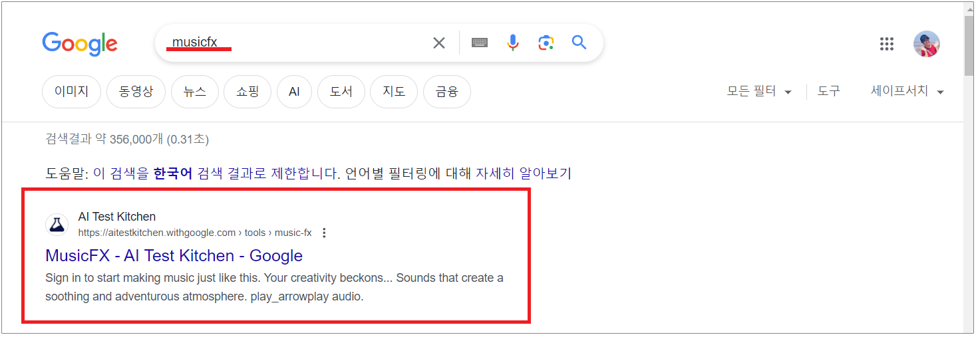
Task: Select the 뉴스 filter tab
Action: click(x=195, y=92)
